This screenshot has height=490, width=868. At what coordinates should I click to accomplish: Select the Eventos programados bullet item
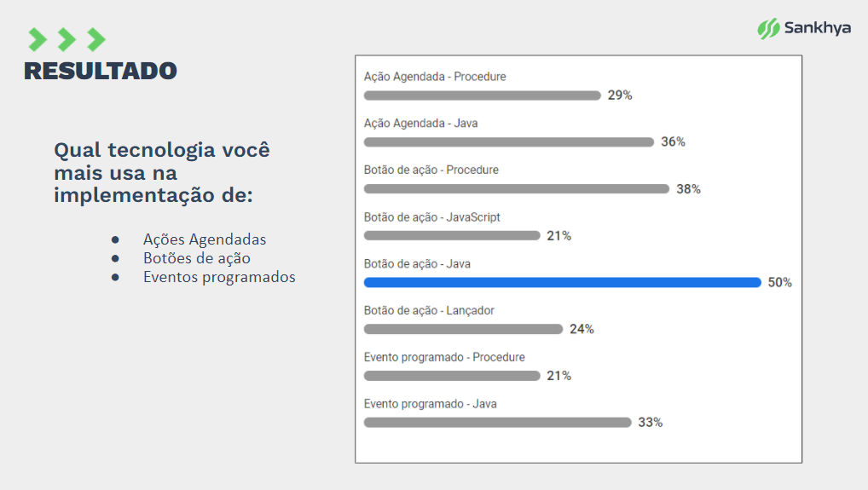(219, 277)
